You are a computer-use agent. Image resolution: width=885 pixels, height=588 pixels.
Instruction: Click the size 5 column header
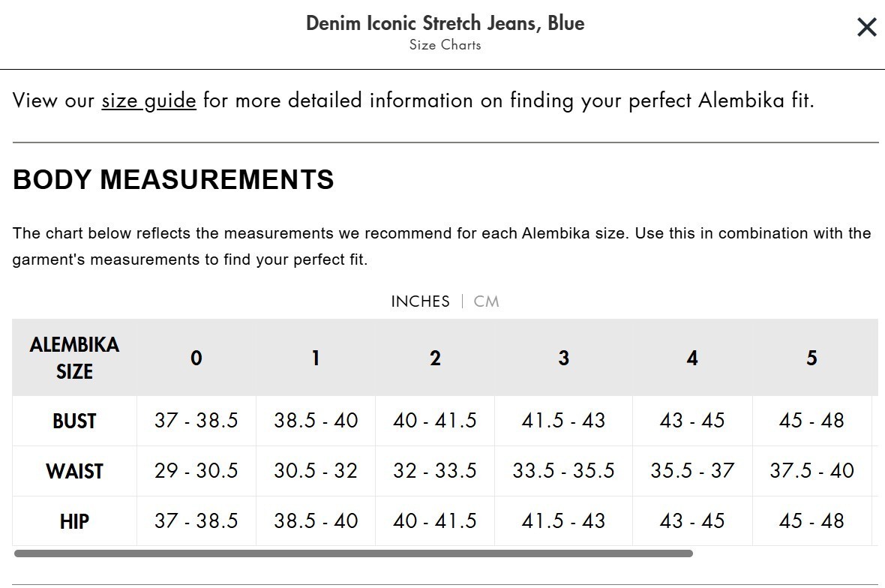811,358
